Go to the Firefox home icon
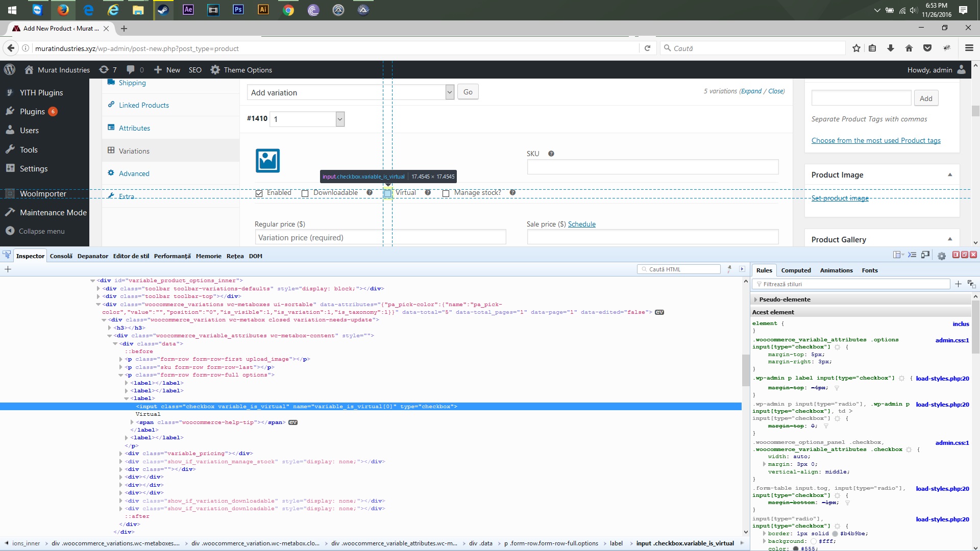Screen dimensions: 980x551 pos(909,48)
